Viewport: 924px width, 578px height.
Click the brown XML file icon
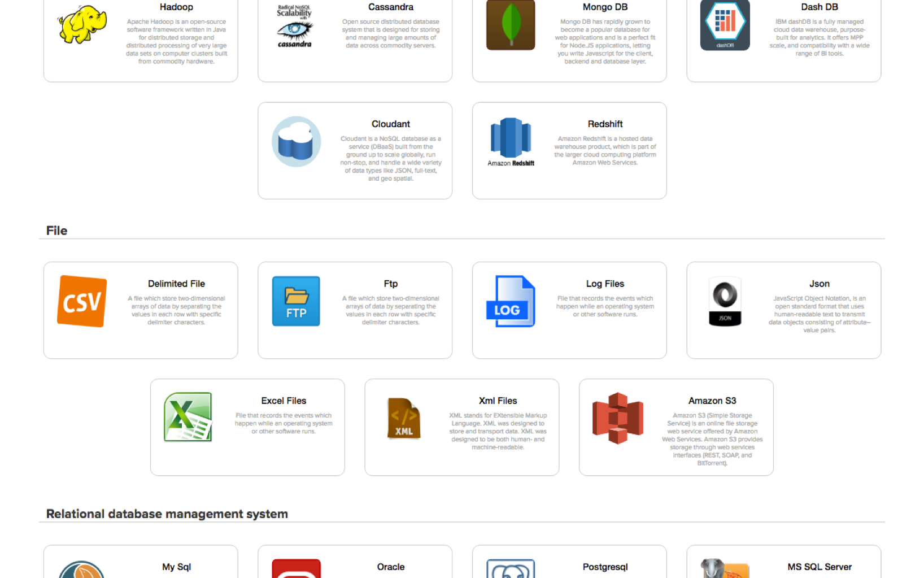[404, 419]
